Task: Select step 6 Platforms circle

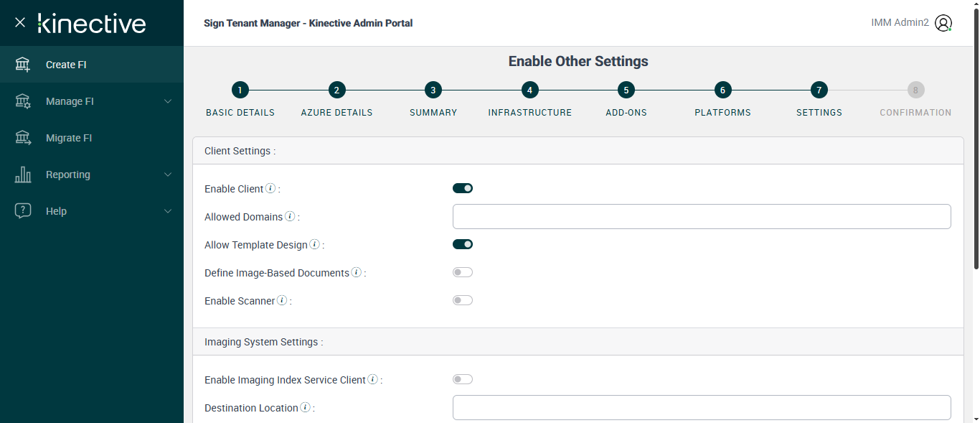Action: 722,90
